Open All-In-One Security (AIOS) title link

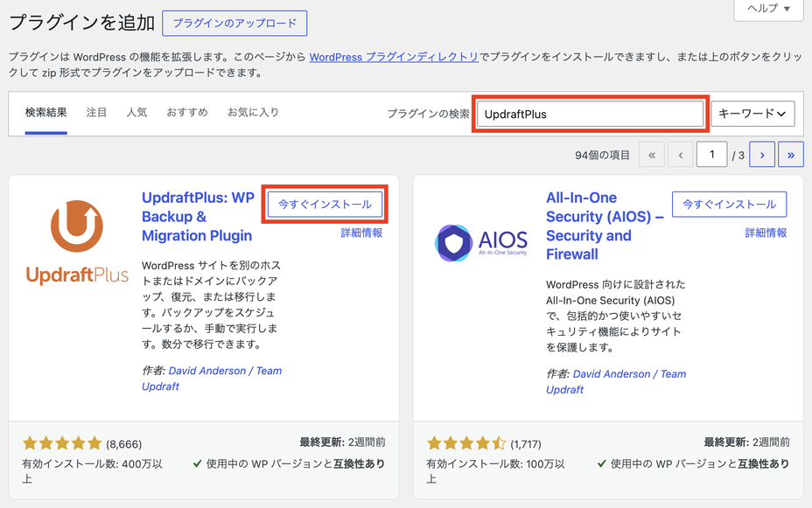pos(605,226)
